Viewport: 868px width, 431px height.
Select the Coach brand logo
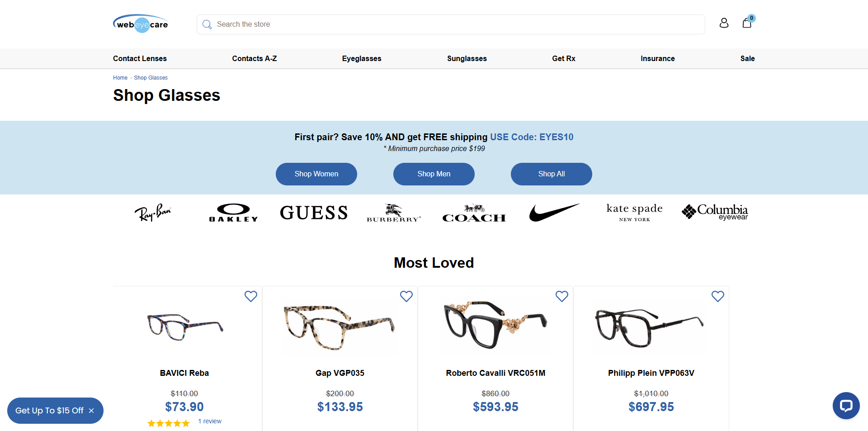coord(474,213)
